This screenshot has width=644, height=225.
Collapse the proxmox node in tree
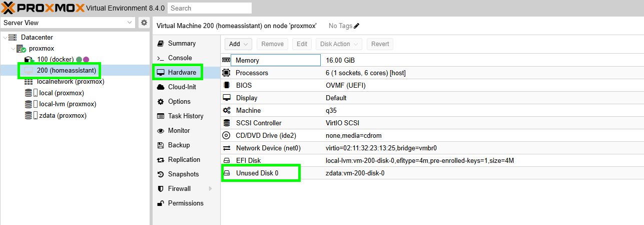coord(13,49)
